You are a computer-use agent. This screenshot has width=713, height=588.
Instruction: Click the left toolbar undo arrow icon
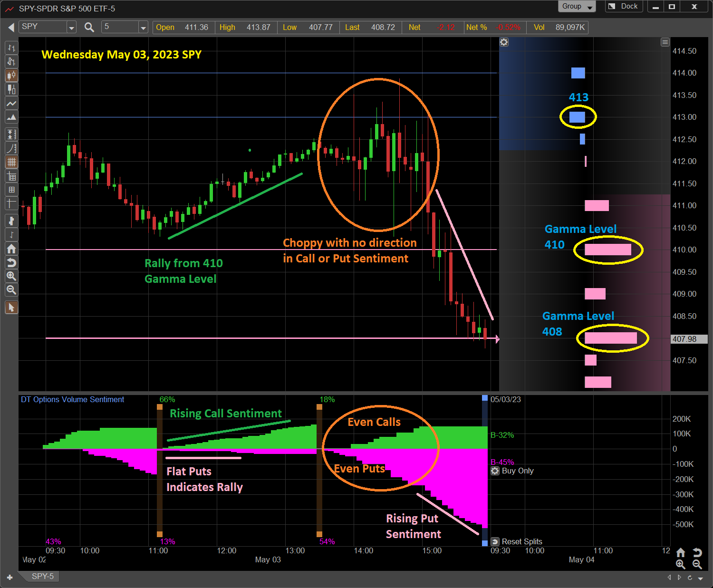click(11, 262)
